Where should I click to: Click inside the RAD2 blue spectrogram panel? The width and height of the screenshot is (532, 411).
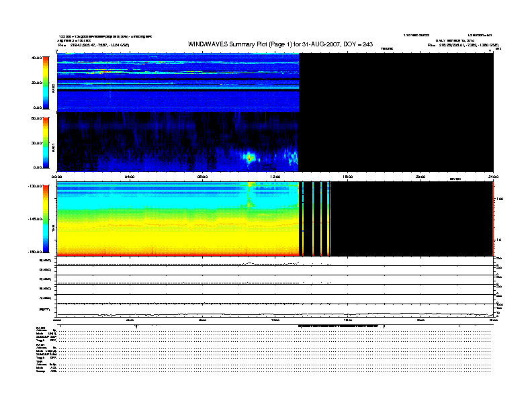(x=177, y=83)
